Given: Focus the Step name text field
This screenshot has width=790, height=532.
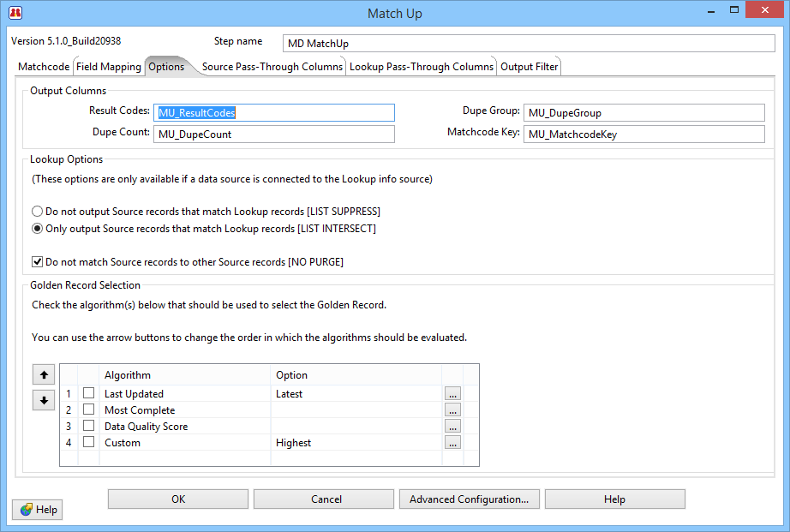Looking at the screenshot, I should tap(528, 44).
